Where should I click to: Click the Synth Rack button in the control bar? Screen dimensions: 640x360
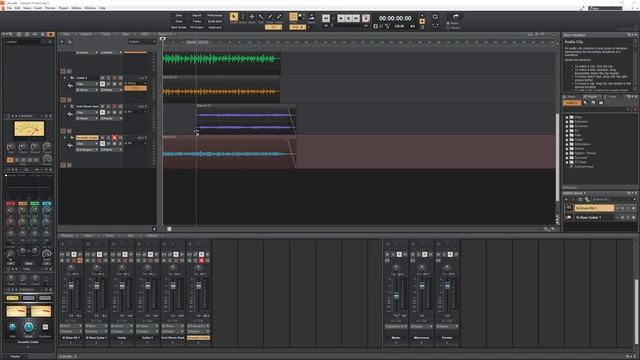pyautogui.click(x=215, y=21)
